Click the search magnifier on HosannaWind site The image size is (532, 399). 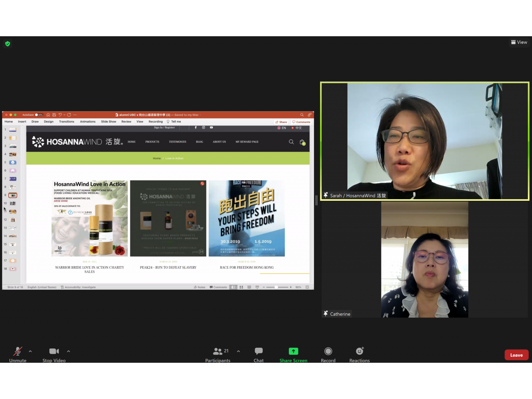pos(291,142)
